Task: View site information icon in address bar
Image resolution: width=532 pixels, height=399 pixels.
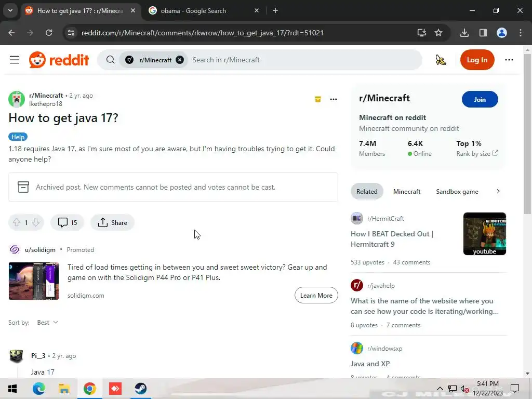Action: click(71, 33)
